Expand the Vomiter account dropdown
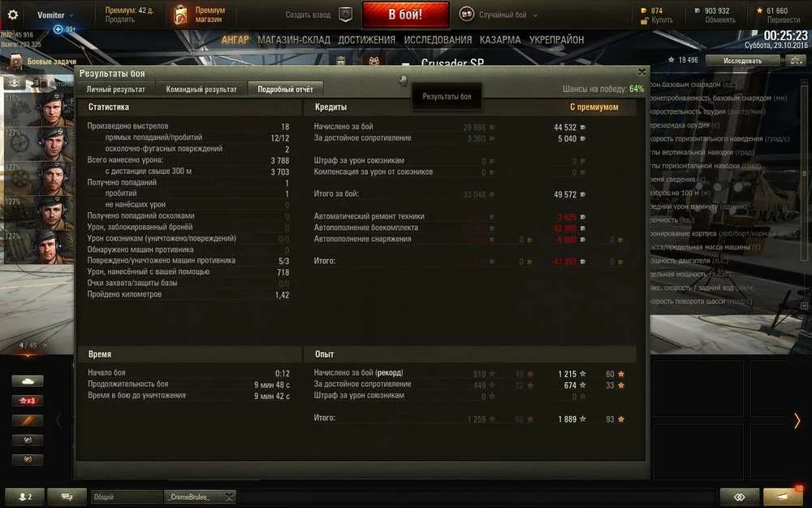 click(x=71, y=15)
